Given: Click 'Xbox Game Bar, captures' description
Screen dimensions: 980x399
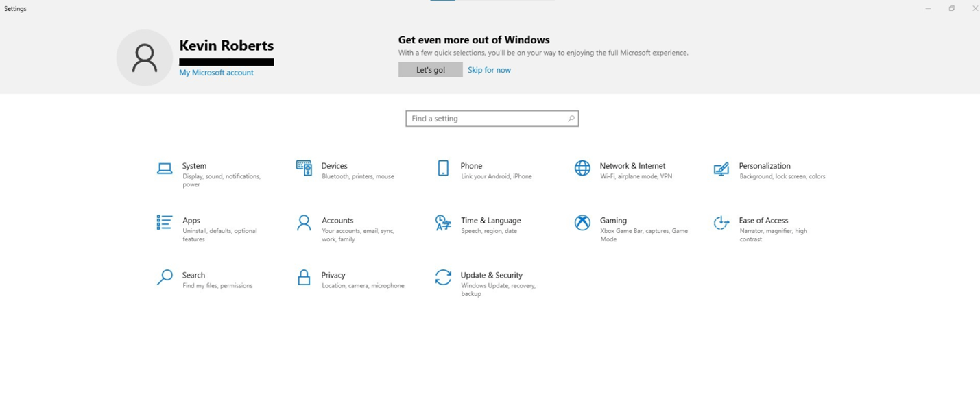Looking at the screenshot, I should (x=644, y=235).
